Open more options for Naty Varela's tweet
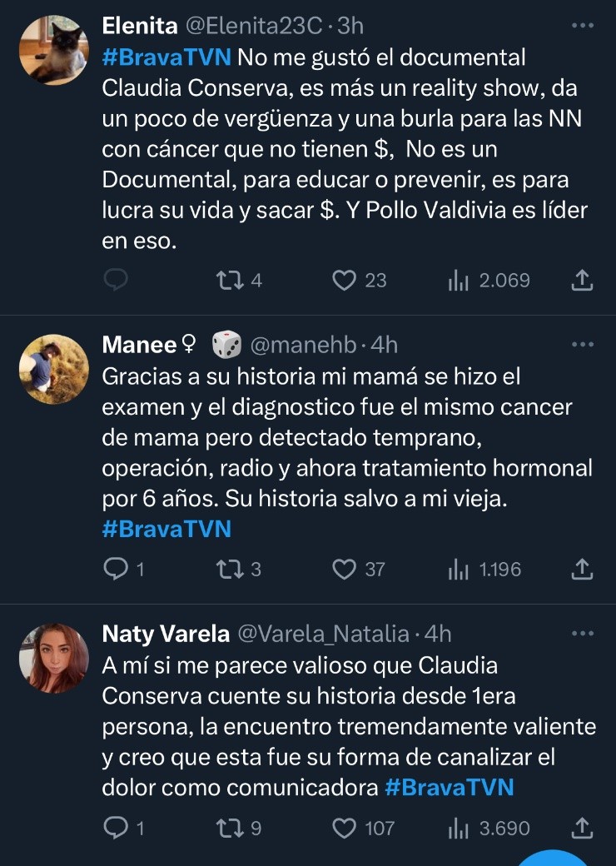 click(583, 634)
